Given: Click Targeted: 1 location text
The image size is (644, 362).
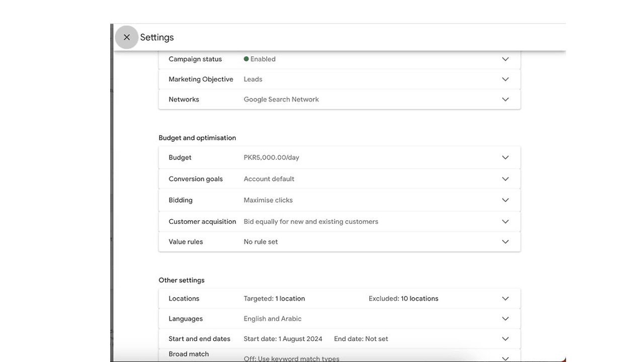Looking at the screenshot, I should pos(274,298).
